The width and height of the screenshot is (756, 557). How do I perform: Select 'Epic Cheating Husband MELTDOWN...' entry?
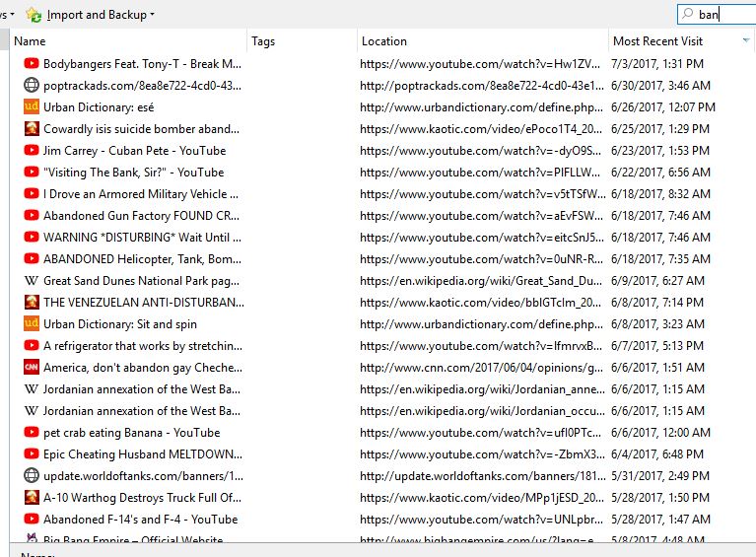pos(143,454)
